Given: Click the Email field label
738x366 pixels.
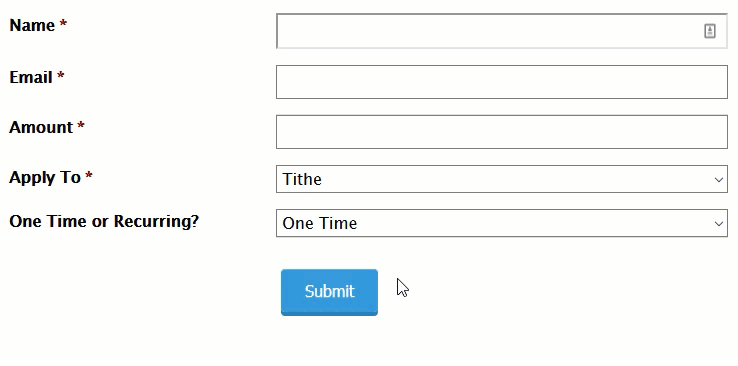Looking at the screenshot, I should point(31,77).
